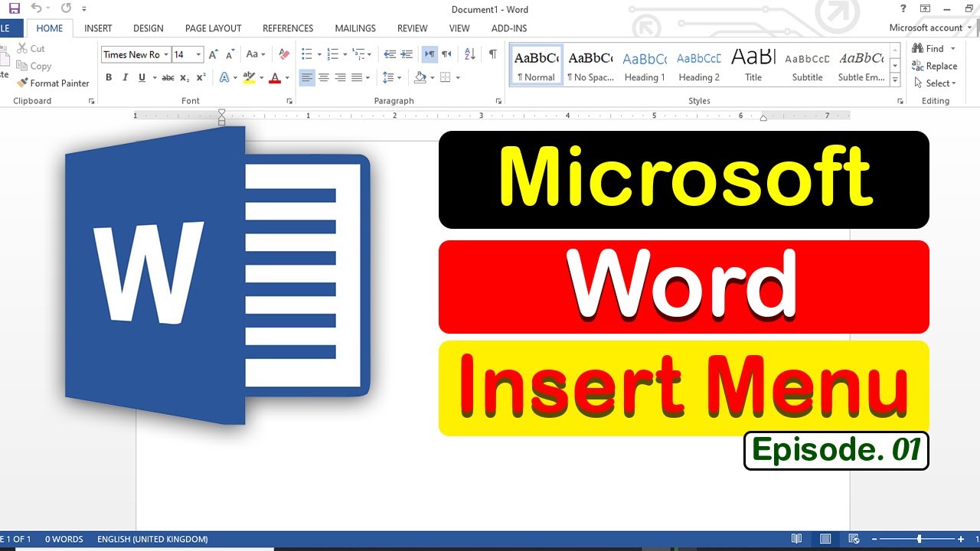The image size is (980, 551).
Task: Click the Sort A-Z icon
Action: [470, 54]
